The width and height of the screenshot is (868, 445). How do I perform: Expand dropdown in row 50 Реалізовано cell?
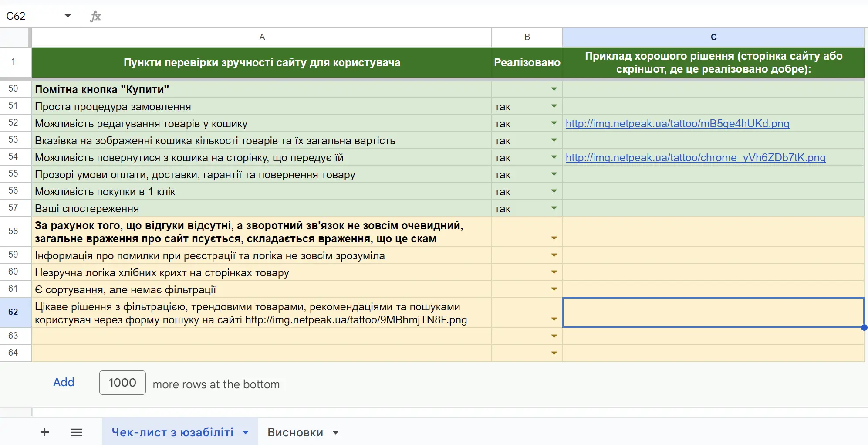[x=554, y=89]
